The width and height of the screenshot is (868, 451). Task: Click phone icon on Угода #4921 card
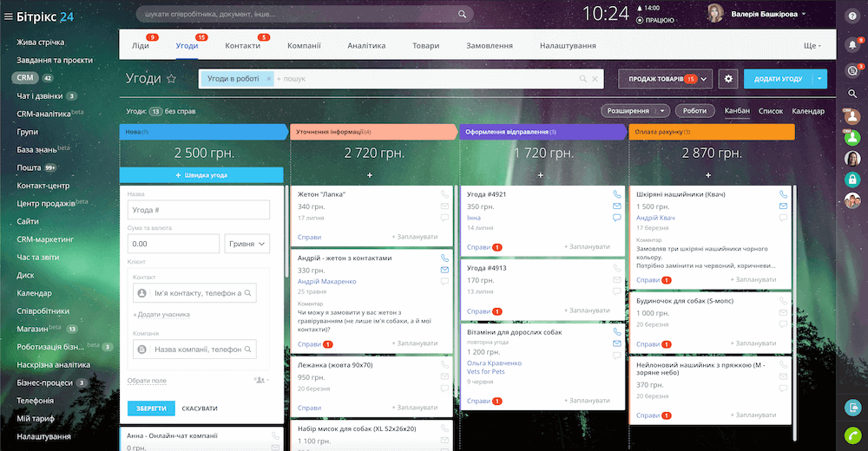click(x=617, y=194)
